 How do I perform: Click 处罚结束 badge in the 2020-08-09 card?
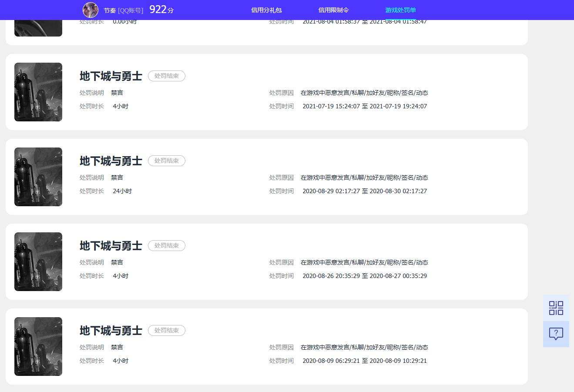point(167,331)
